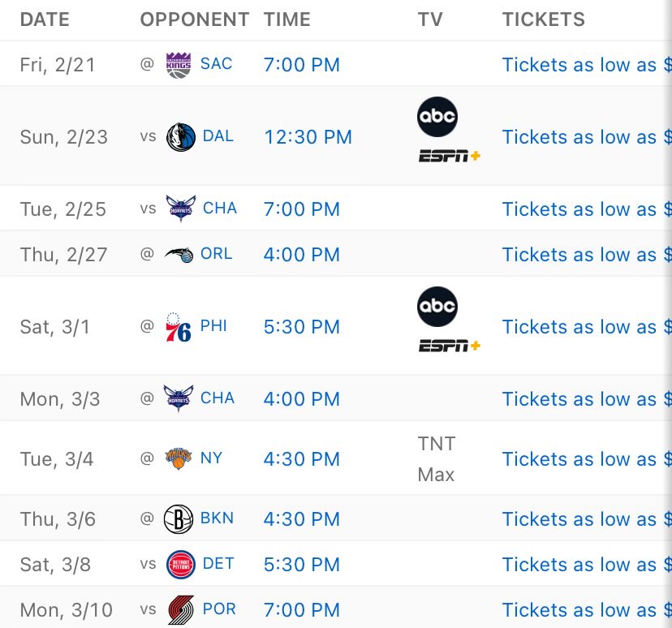
Task: Click the TICKETS column header
Action: 544,19
